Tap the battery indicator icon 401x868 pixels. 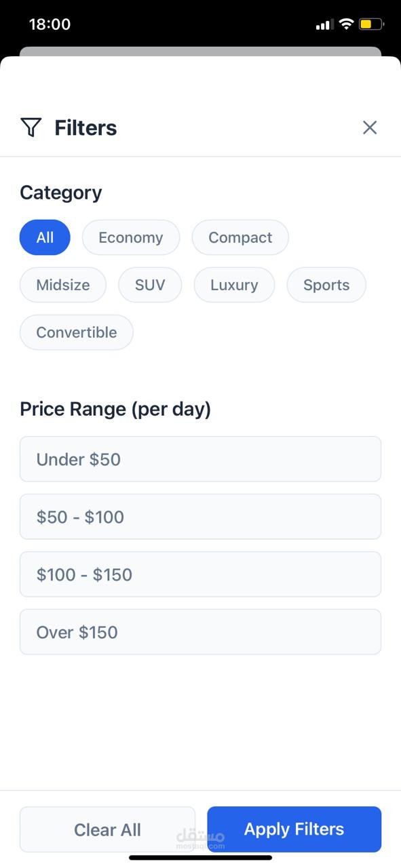click(x=371, y=24)
